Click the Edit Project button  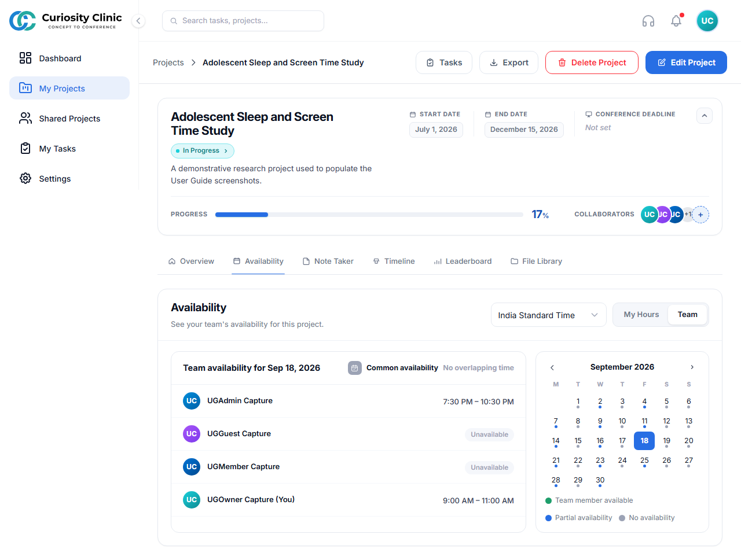[686, 62]
